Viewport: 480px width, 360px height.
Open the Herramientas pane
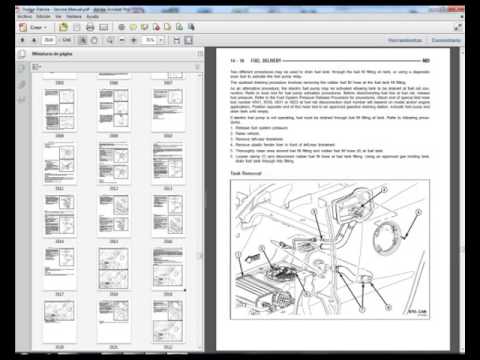pos(405,40)
